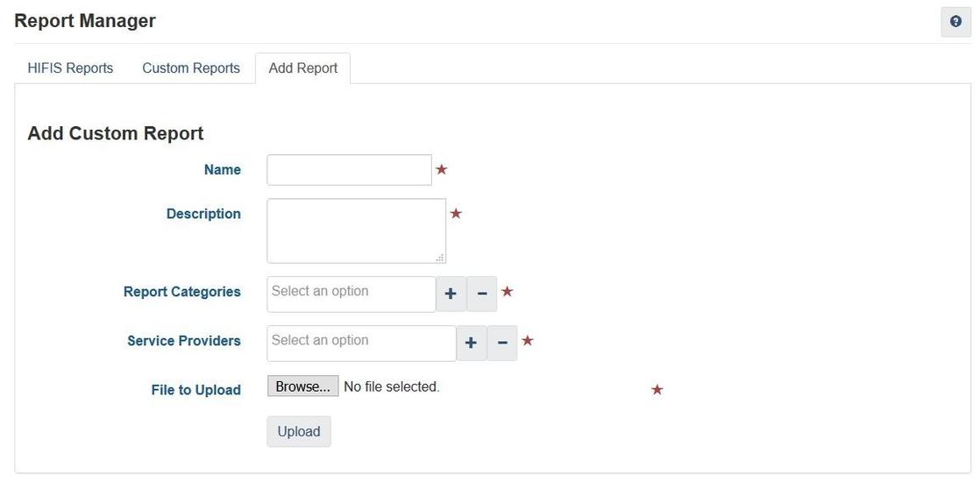980x482 pixels.
Task: Remove a Report Categories entry with minus
Action: tap(482, 294)
